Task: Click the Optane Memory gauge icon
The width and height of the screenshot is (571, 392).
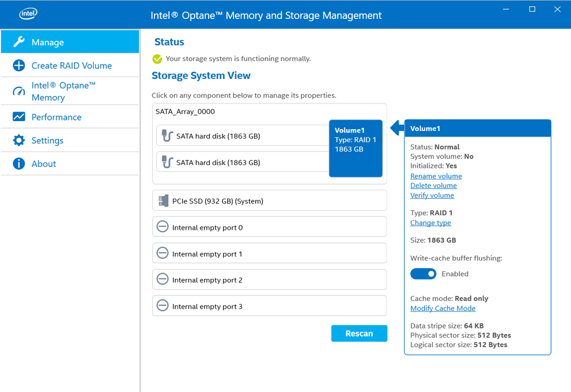Action: [x=19, y=91]
